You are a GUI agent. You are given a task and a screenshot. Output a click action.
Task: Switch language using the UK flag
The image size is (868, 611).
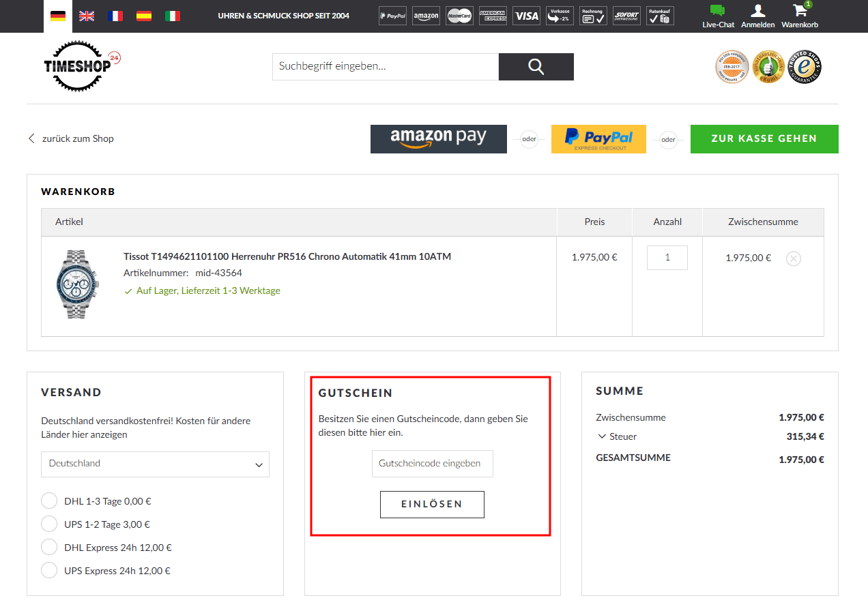coord(87,16)
